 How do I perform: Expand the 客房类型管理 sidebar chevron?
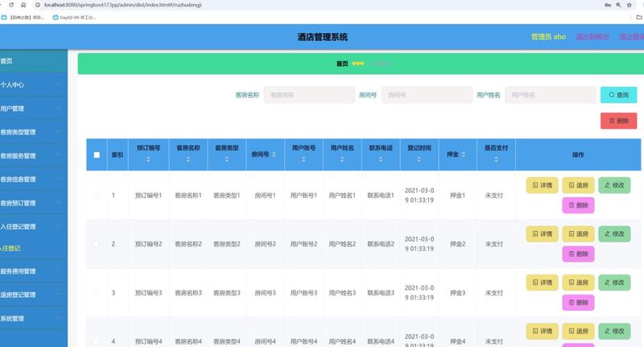tap(59, 132)
